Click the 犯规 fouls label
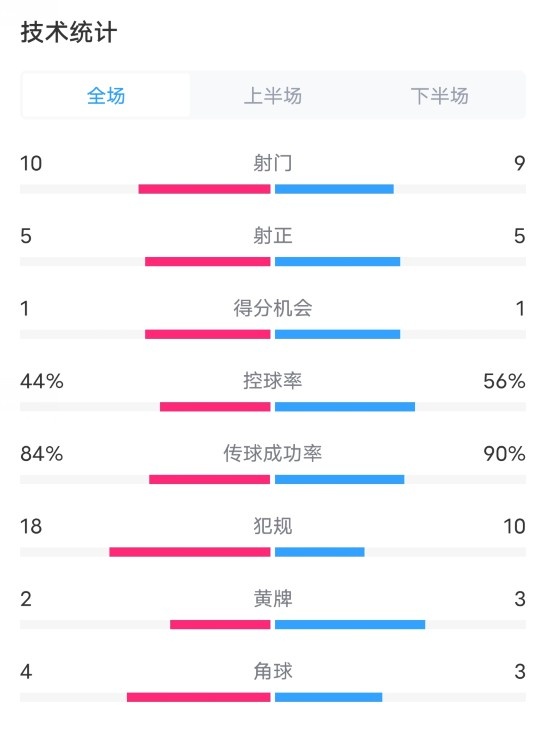The height and width of the screenshot is (731, 549). coord(273,526)
